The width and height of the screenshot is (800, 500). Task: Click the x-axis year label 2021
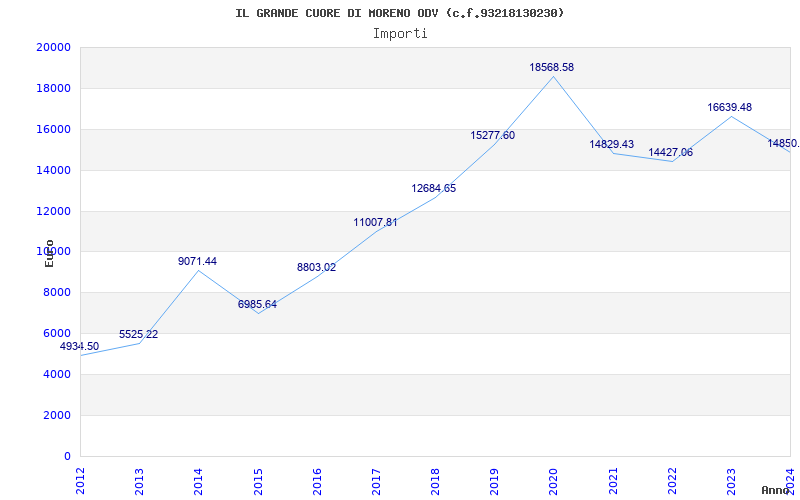[x=613, y=481]
